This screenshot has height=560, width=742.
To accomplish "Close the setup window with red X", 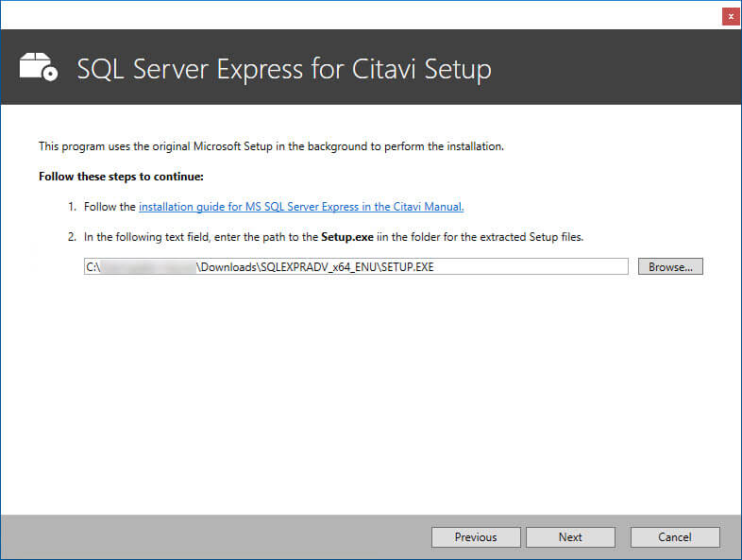I will pos(731,16).
